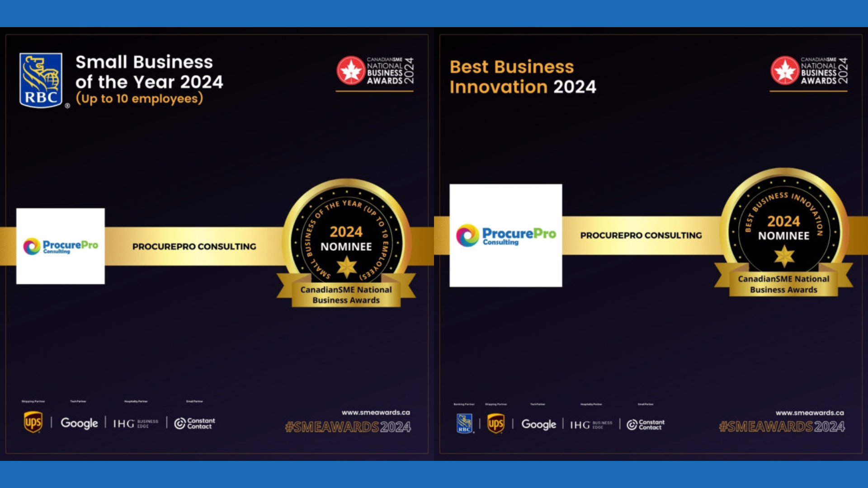Click '(Up to 10 employees)' subtitle

point(139,99)
